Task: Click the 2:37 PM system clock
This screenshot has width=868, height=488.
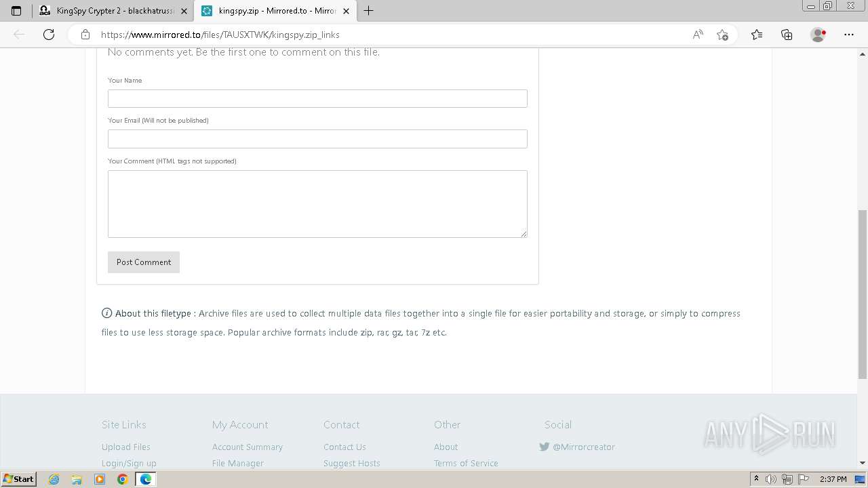Action: click(x=833, y=479)
